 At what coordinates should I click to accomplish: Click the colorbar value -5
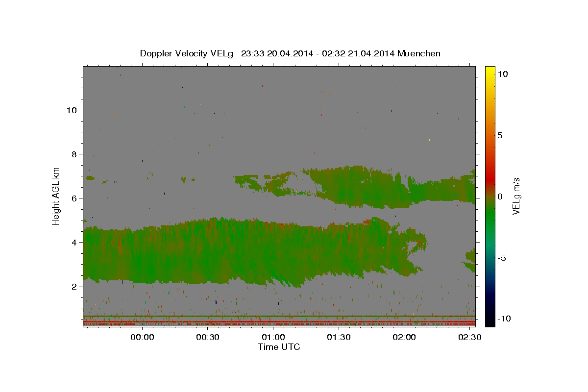[x=501, y=258]
